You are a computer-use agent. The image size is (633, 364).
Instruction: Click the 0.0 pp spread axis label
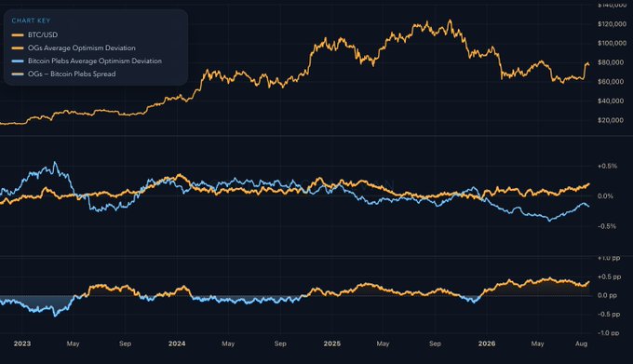[x=608, y=295]
